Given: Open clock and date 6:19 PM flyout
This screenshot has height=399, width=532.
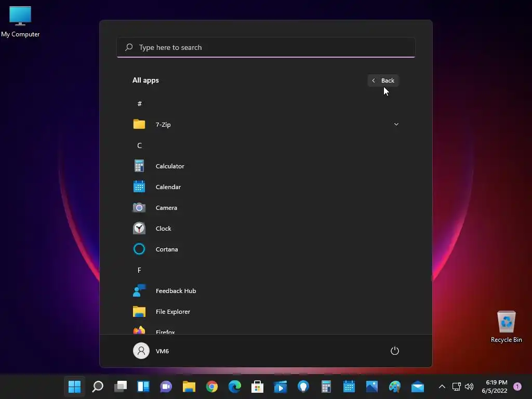Looking at the screenshot, I should [495, 387].
